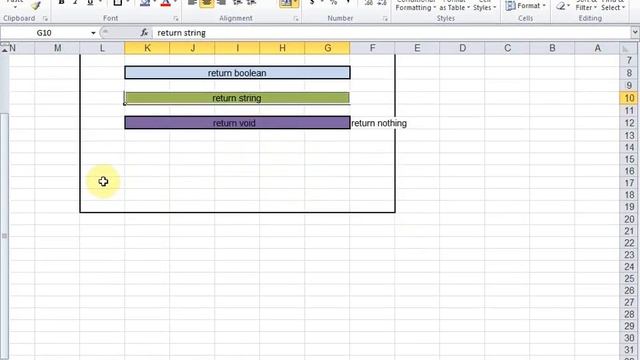Click the Decrease Decimal icon
This screenshot has height=360, width=640.
point(382,3)
